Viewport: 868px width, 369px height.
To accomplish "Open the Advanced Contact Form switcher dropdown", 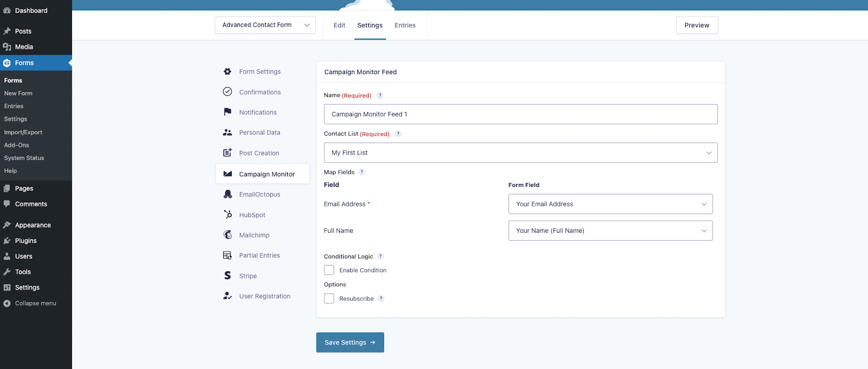I will (x=265, y=25).
